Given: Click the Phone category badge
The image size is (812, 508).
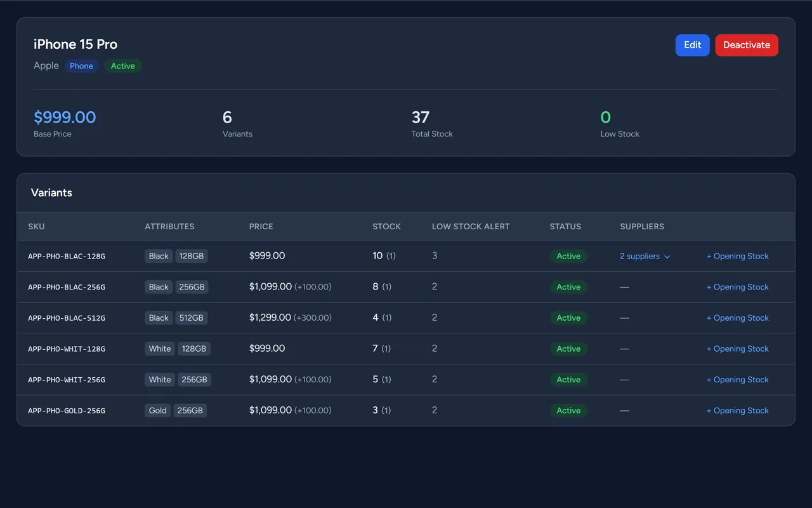Looking at the screenshot, I should [x=81, y=66].
